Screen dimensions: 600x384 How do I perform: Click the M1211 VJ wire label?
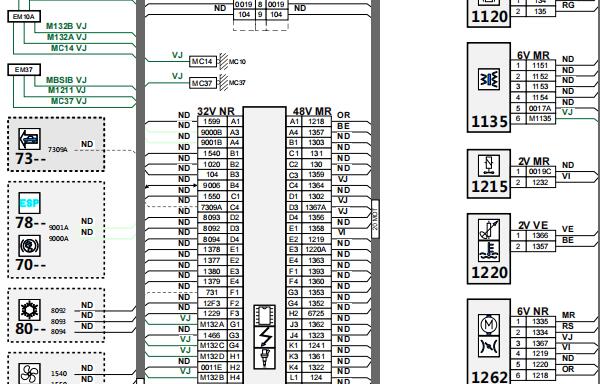point(67,90)
